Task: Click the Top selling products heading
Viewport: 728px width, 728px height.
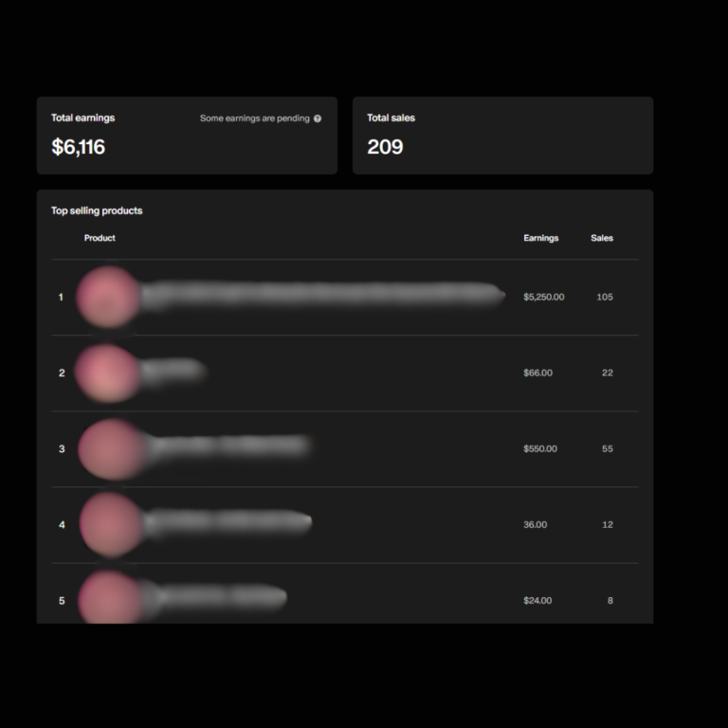Action: (x=97, y=210)
